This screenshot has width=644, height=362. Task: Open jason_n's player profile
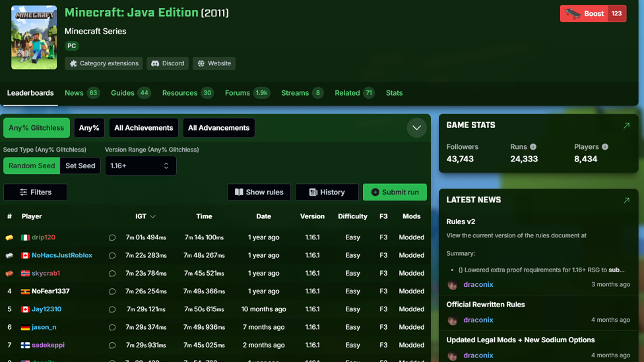44,327
